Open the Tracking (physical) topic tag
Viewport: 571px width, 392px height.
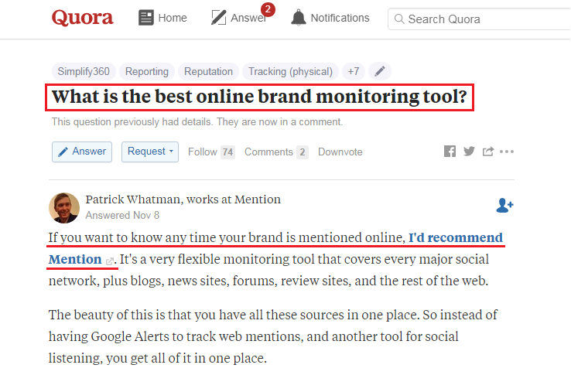click(290, 71)
